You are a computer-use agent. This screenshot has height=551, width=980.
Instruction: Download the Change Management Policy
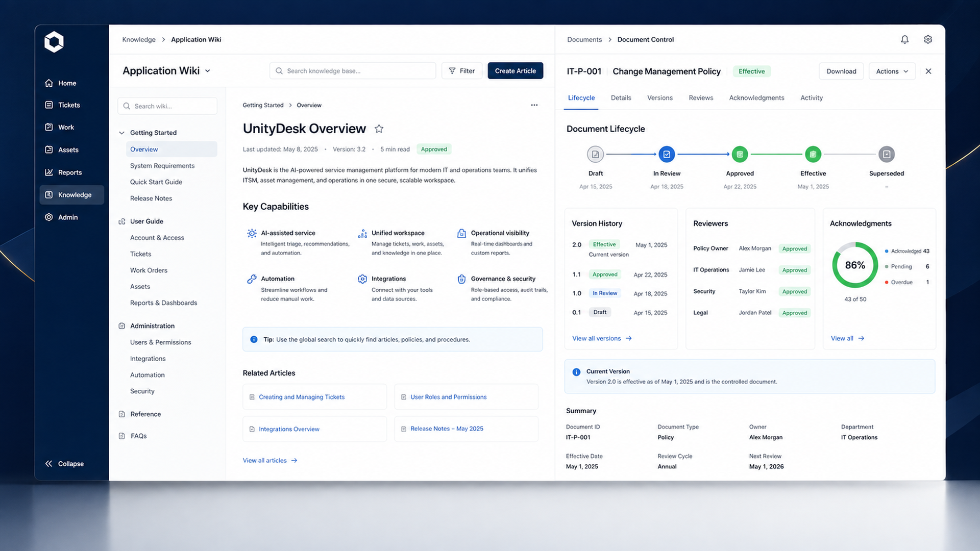point(841,71)
